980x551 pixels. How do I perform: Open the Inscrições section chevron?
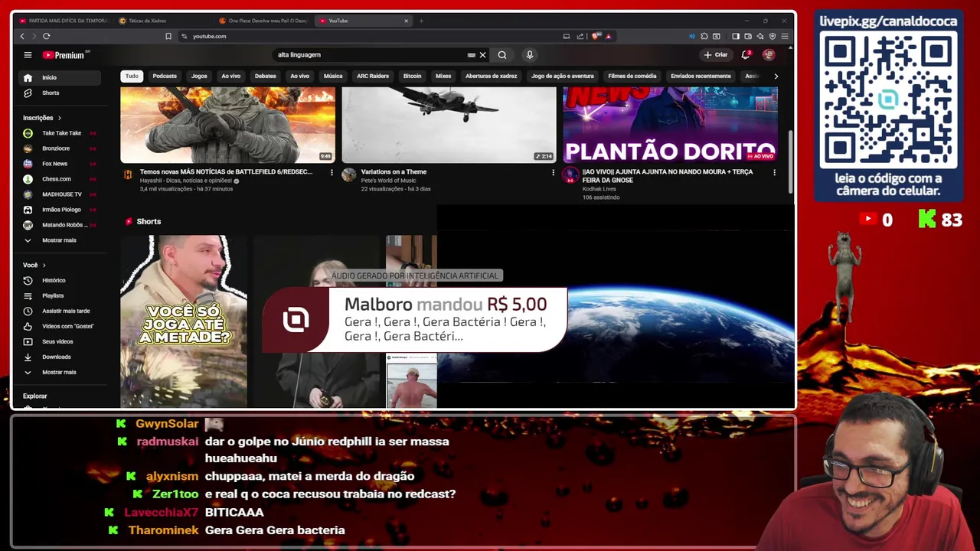point(59,118)
